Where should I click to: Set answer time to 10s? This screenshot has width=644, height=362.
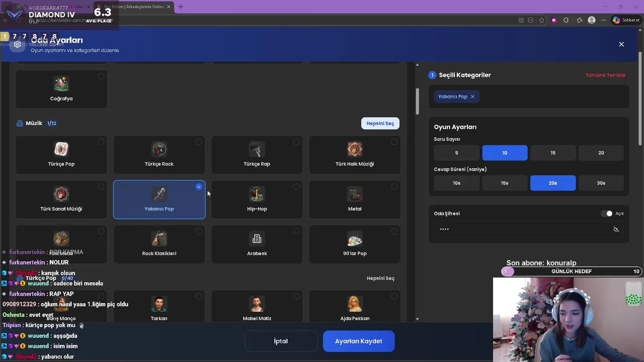click(457, 183)
